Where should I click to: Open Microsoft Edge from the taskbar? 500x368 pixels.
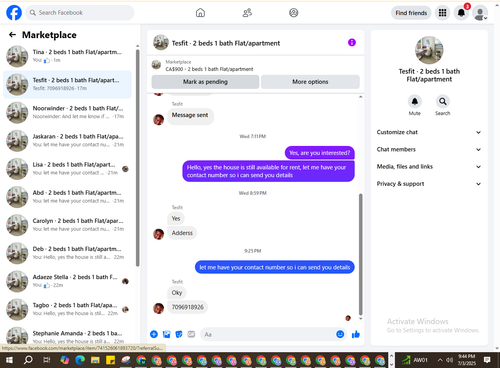80,360
